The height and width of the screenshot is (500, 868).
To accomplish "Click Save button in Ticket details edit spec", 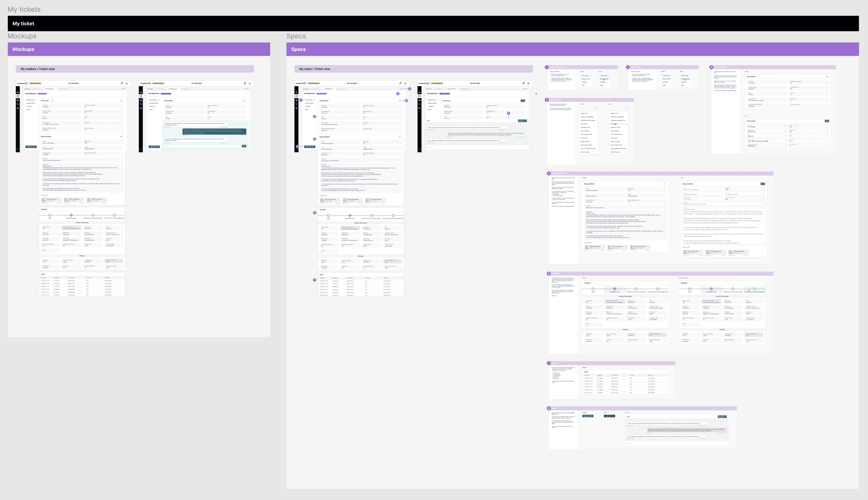I will click(826, 121).
